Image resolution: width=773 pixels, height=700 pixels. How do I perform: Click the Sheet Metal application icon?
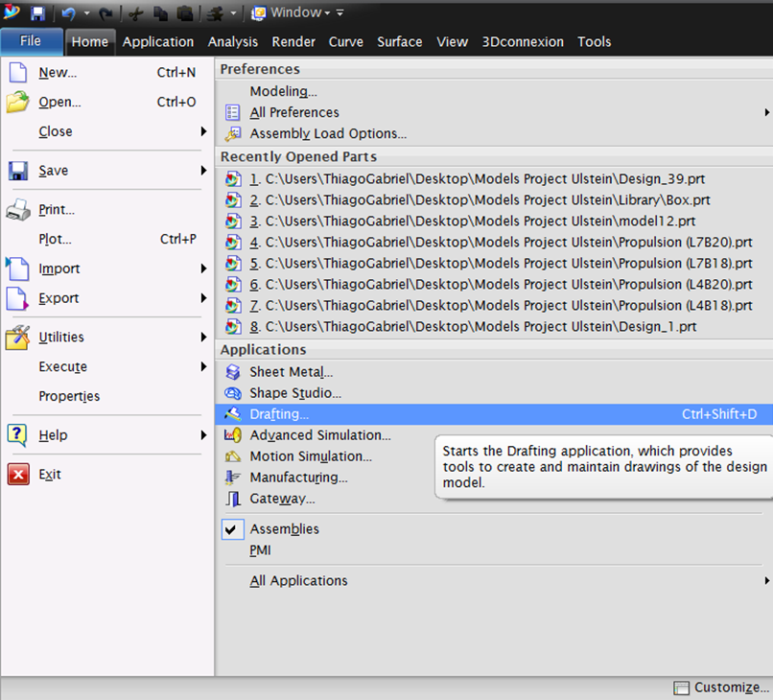(x=233, y=372)
